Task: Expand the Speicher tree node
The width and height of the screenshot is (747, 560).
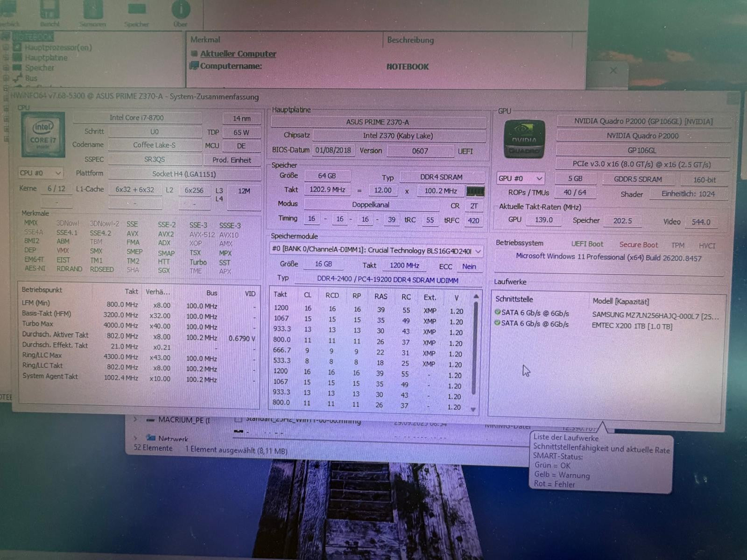Action: coord(6,68)
